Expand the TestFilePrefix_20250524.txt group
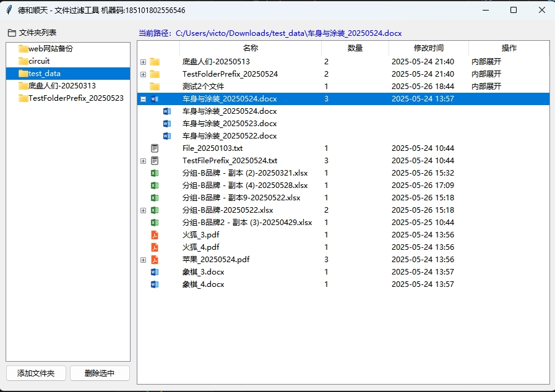 pyautogui.click(x=144, y=161)
